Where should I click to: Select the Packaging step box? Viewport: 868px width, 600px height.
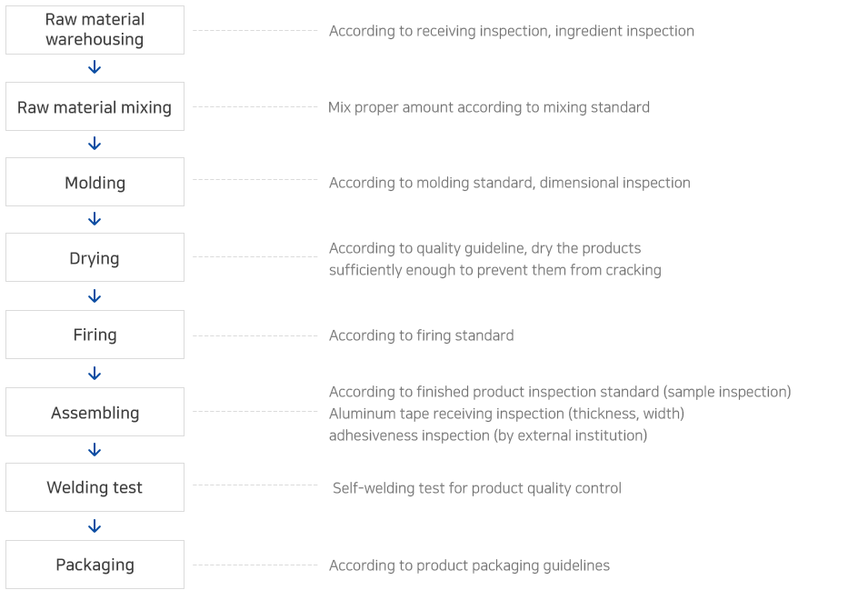tap(95, 565)
